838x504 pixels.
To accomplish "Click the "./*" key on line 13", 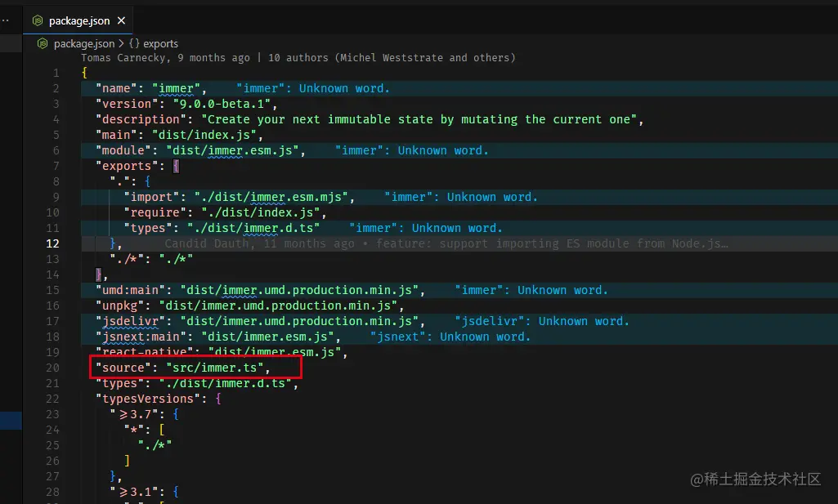I will coord(128,259).
